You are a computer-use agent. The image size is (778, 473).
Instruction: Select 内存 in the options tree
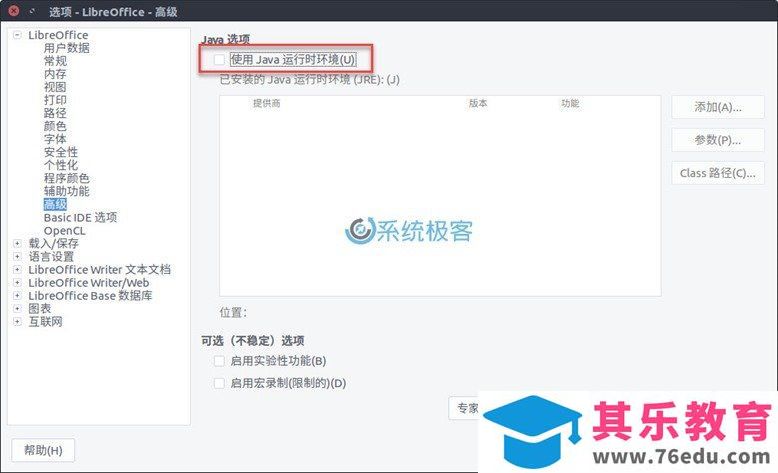point(55,74)
